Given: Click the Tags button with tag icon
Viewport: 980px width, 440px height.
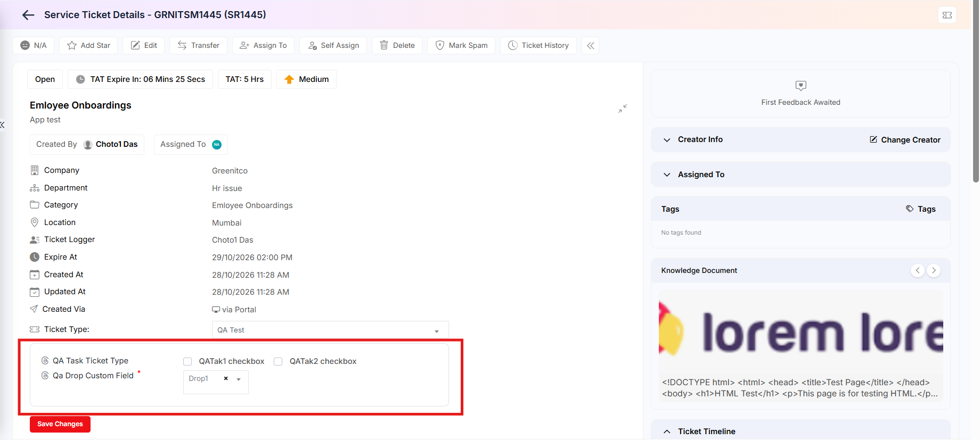Looking at the screenshot, I should pyautogui.click(x=921, y=209).
